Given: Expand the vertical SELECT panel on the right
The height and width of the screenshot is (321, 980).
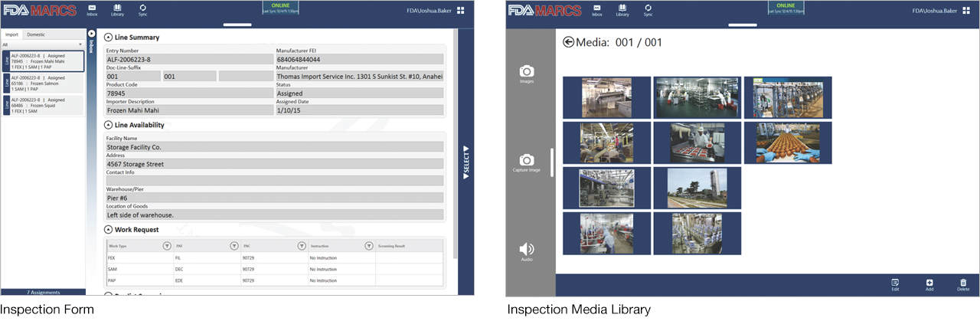Looking at the screenshot, I should 465,162.
